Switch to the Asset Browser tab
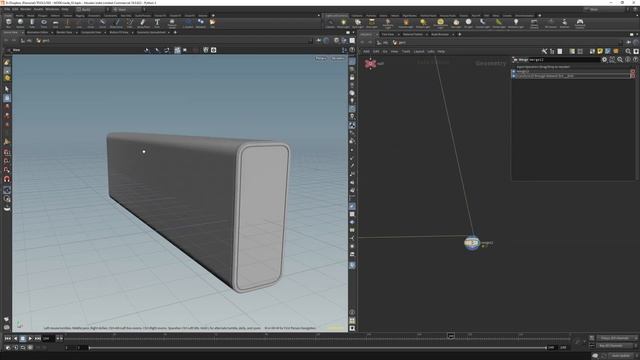 click(x=440, y=34)
